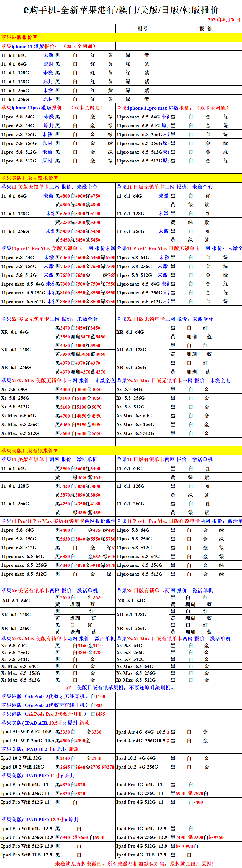
Task: Select price cell '黑6450白6600金6450绿6700'
Action: click(x=85, y=258)
